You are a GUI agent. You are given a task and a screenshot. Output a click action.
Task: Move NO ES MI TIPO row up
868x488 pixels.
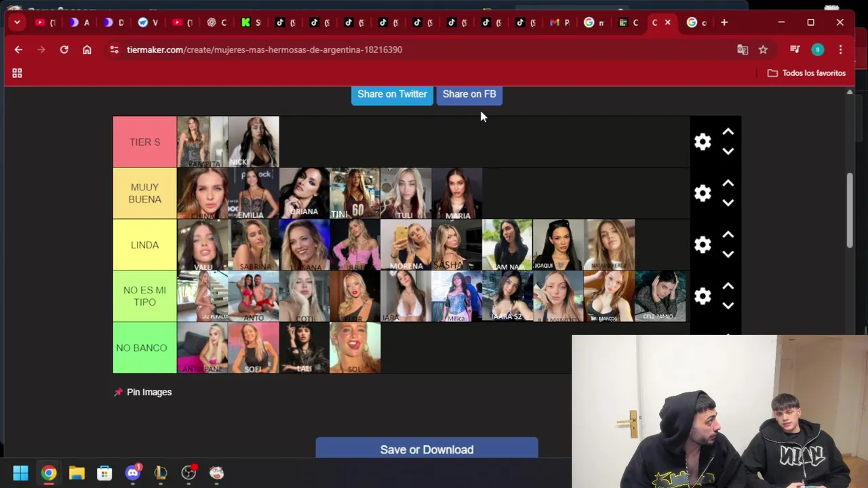point(728,287)
